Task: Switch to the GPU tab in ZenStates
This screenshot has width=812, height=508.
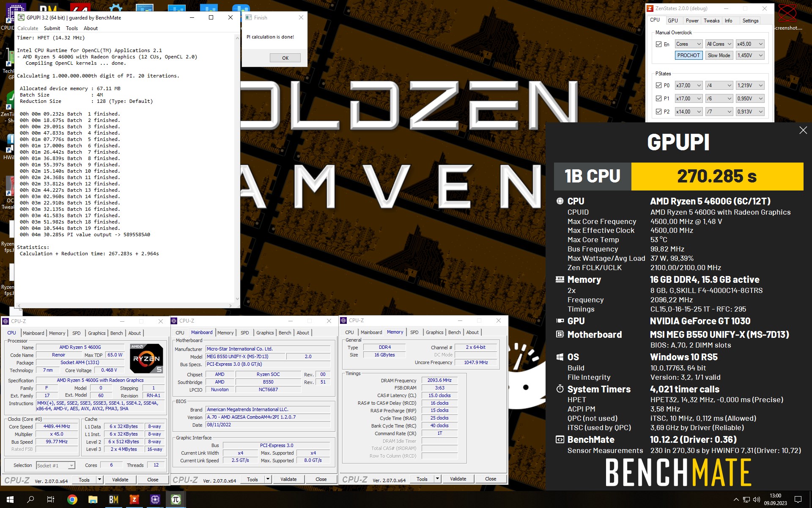Action: point(672,21)
